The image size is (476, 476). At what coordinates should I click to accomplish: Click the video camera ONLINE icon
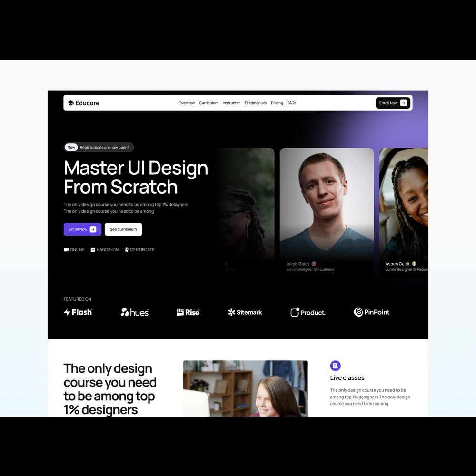67,249
